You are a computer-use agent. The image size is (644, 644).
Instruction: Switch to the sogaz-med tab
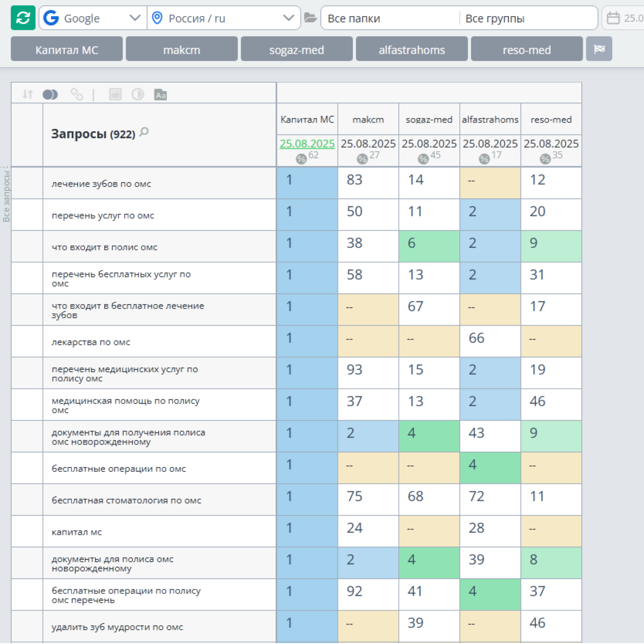pyautogui.click(x=296, y=49)
